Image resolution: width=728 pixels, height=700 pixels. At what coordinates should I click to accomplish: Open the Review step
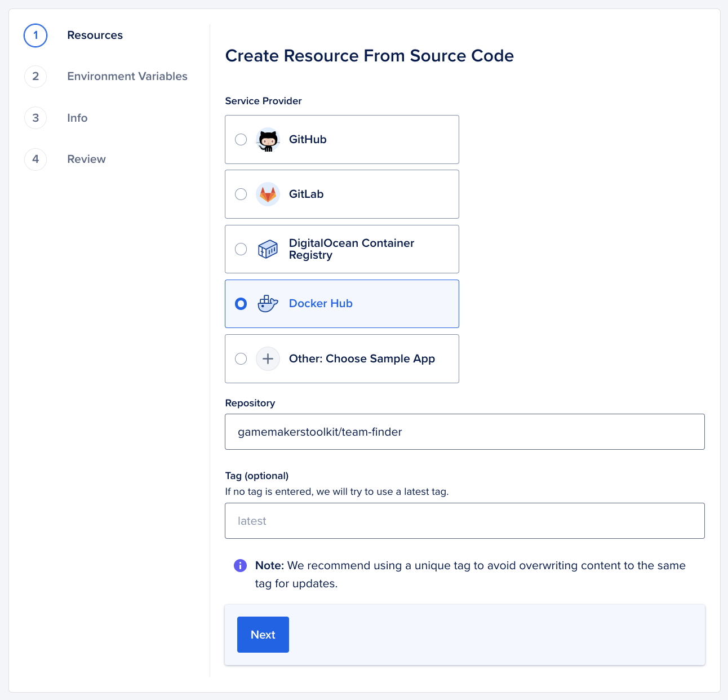point(86,159)
